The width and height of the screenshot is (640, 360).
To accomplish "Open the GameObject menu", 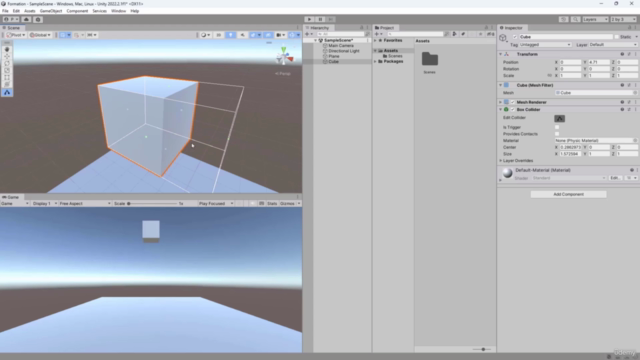I will [51, 11].
